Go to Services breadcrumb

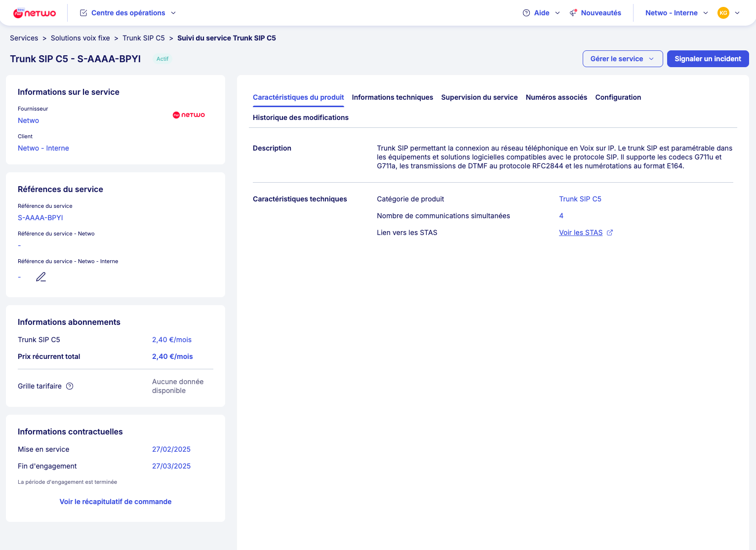click(24, 38)
